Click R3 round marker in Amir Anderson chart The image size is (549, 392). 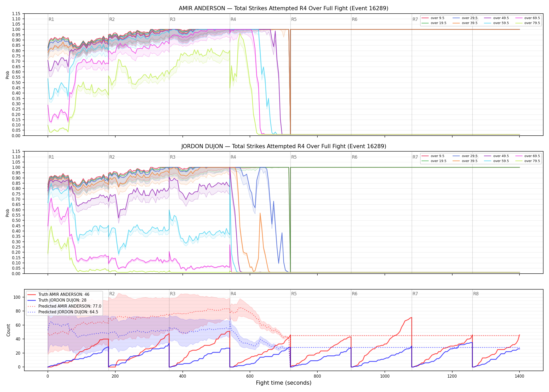point(173,19)
